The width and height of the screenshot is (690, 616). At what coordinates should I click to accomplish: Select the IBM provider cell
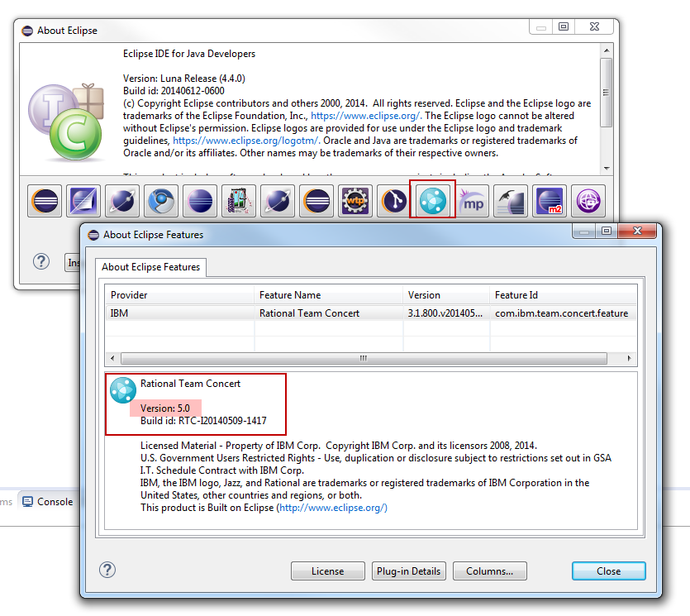coord(179,313)
